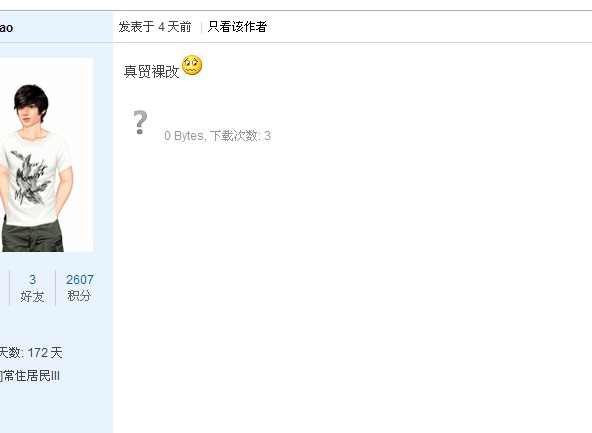Click the printed white T-shirt in the avatar

tap(36, 177)
